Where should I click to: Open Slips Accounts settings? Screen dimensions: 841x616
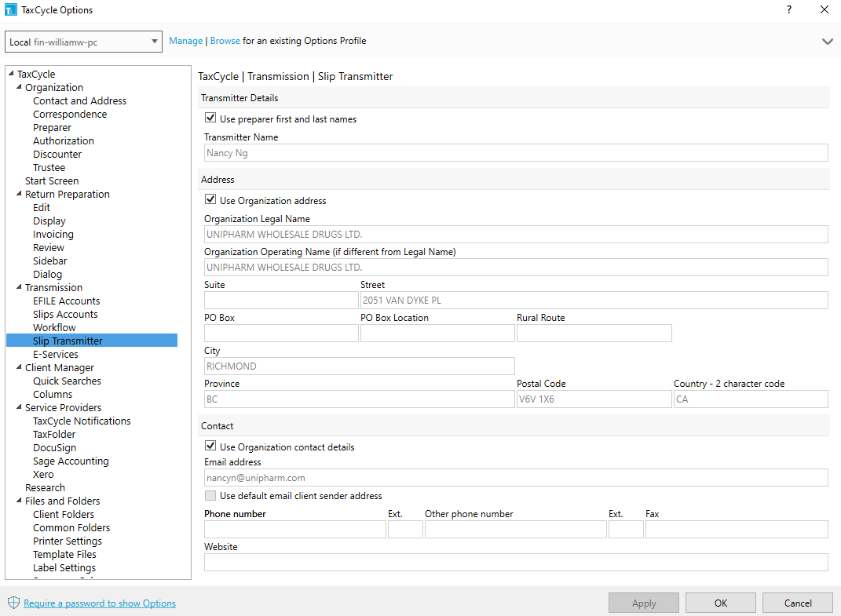tap(65, 314)
